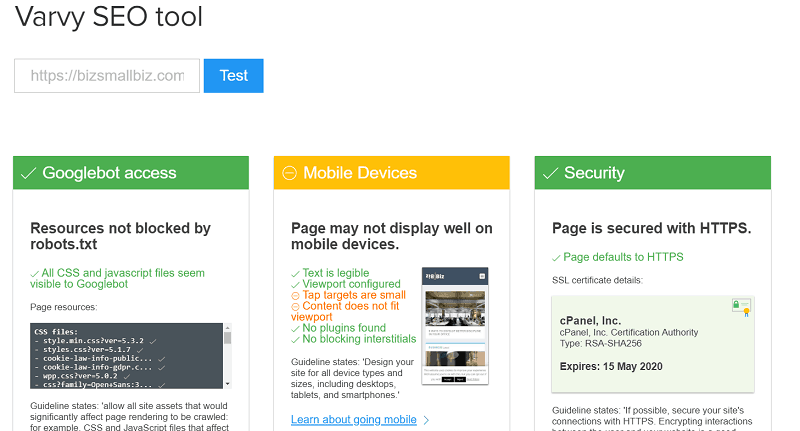The image size is (800, 431).
Task: Click the SSL certificate padlock icon
Action: coord(738,306)
